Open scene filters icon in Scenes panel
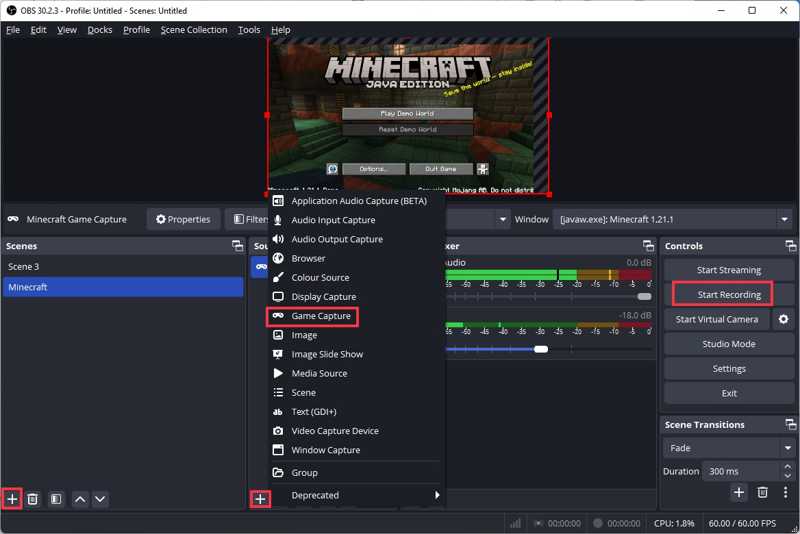Viewport: 800px width, 534px height. tap(56, 498)
